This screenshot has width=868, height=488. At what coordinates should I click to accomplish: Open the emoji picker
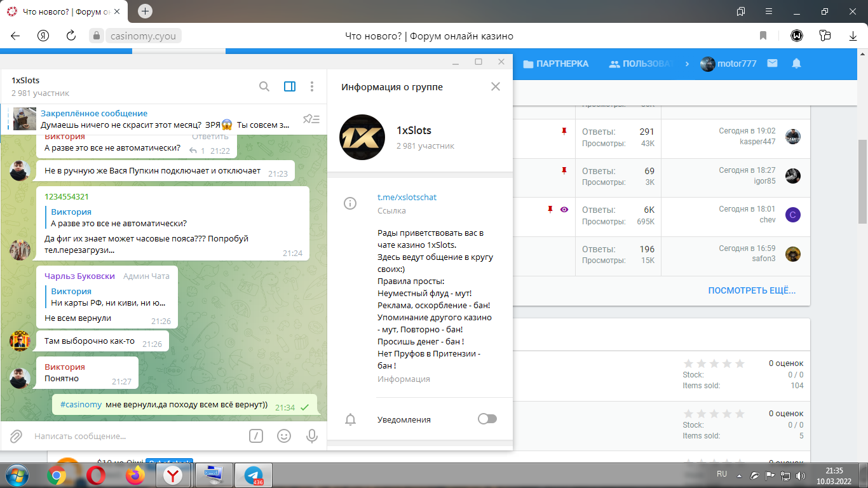point(284,436)
